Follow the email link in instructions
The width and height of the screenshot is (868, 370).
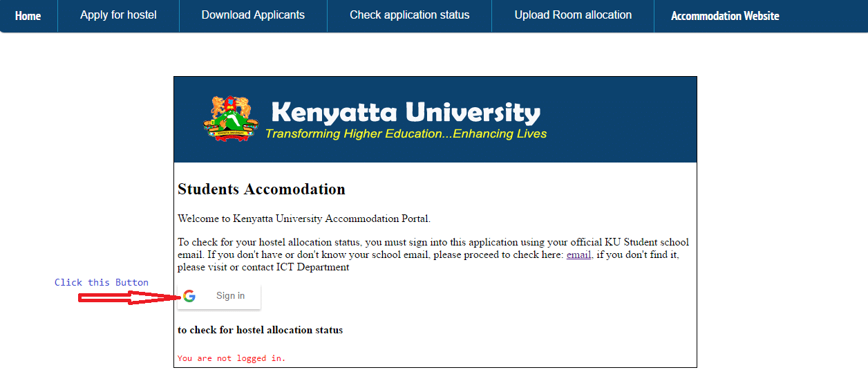[578, 255]
